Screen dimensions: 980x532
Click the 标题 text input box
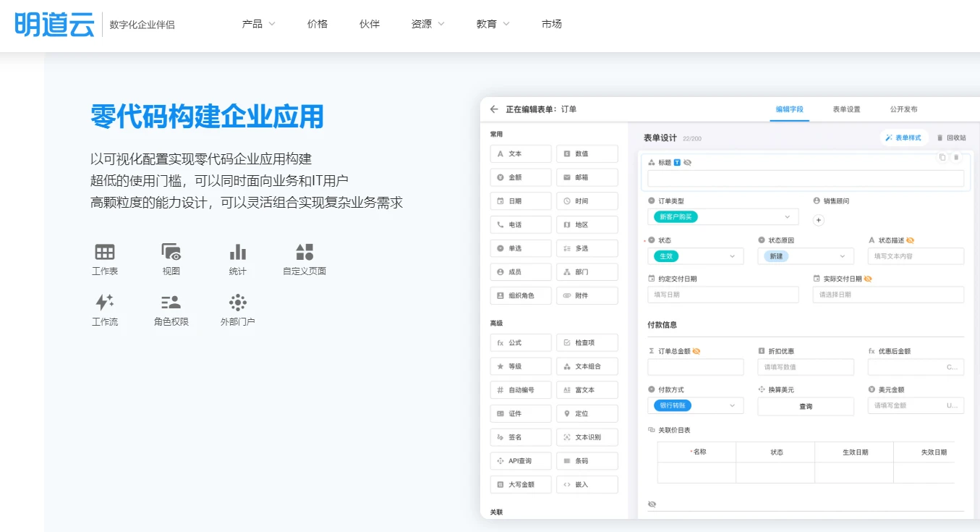pos(806,179)
